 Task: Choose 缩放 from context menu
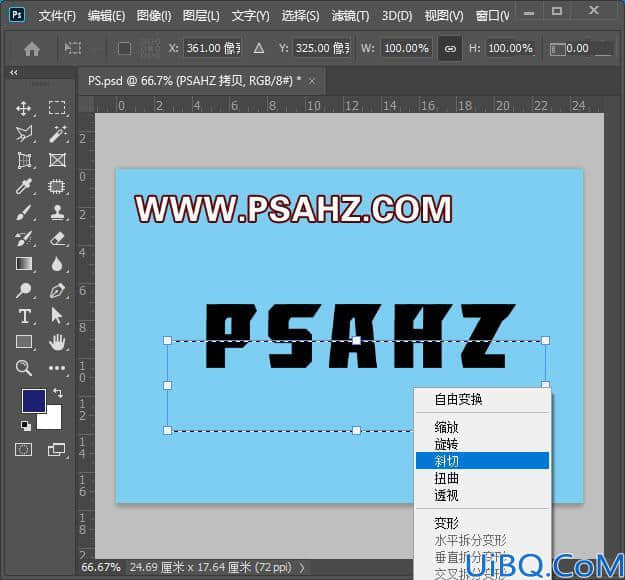click(483, 427)
